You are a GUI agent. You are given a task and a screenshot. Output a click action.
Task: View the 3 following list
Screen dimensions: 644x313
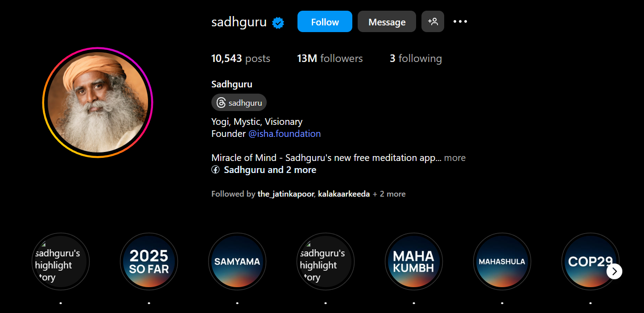click(416, 58)
